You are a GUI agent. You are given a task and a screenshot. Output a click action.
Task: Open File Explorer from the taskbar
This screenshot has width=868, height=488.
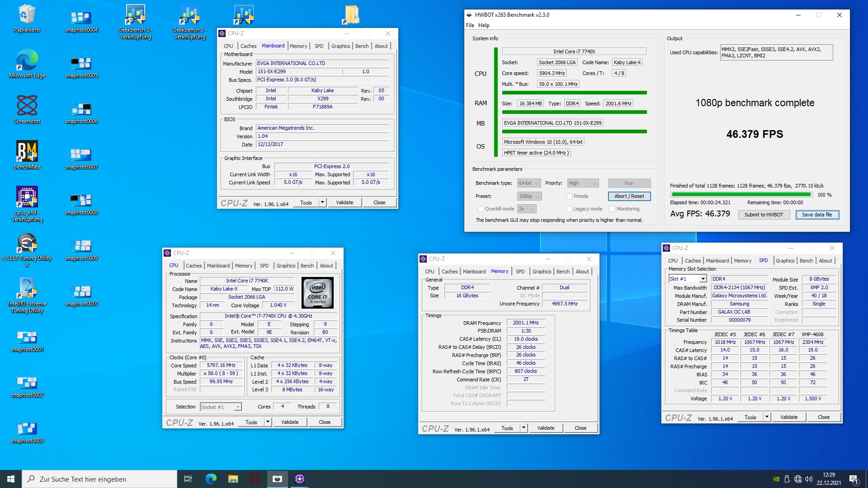pyautogui.click(x=233, y=479)
